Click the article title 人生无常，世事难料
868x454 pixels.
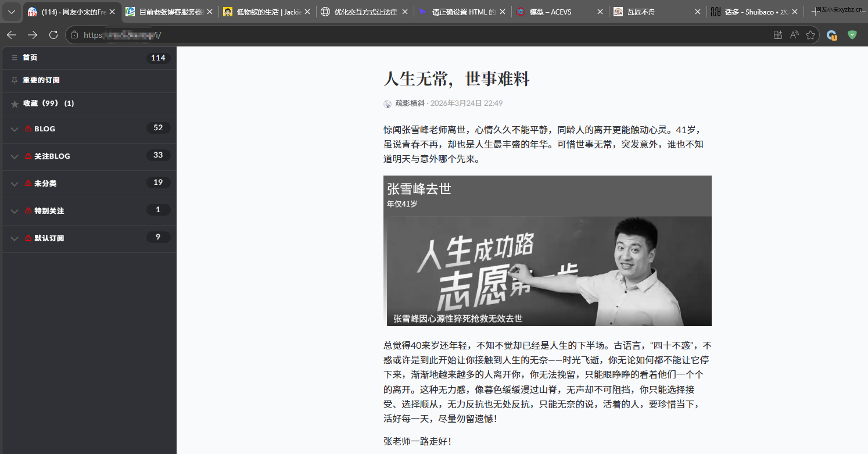click(x=456, y=78)
